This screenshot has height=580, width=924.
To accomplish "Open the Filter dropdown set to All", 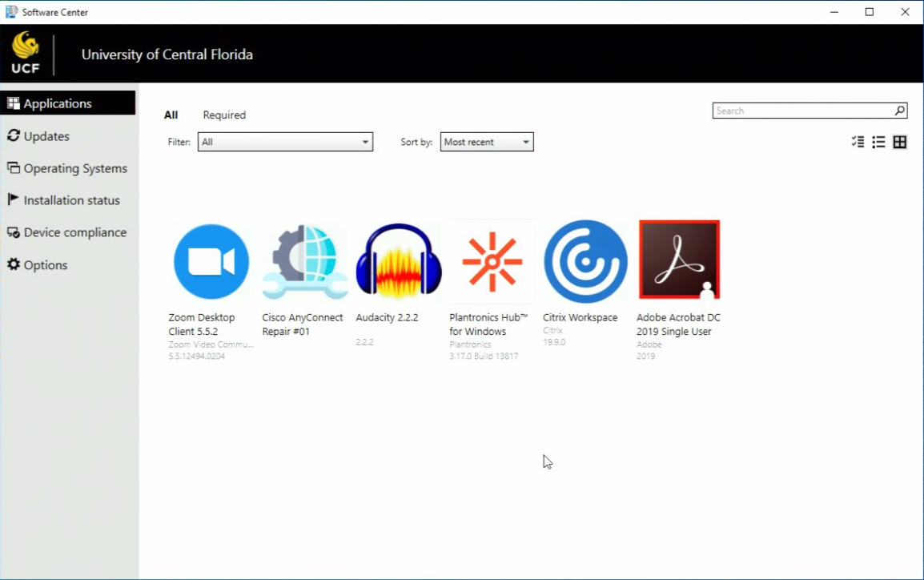I will coord(285,142).
